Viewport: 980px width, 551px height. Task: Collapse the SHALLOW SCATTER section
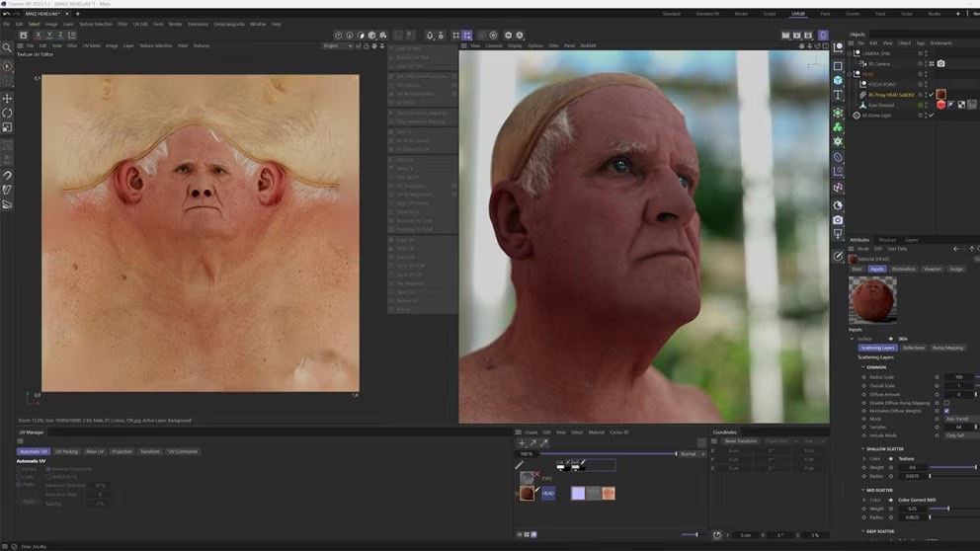tap(862, 448)
